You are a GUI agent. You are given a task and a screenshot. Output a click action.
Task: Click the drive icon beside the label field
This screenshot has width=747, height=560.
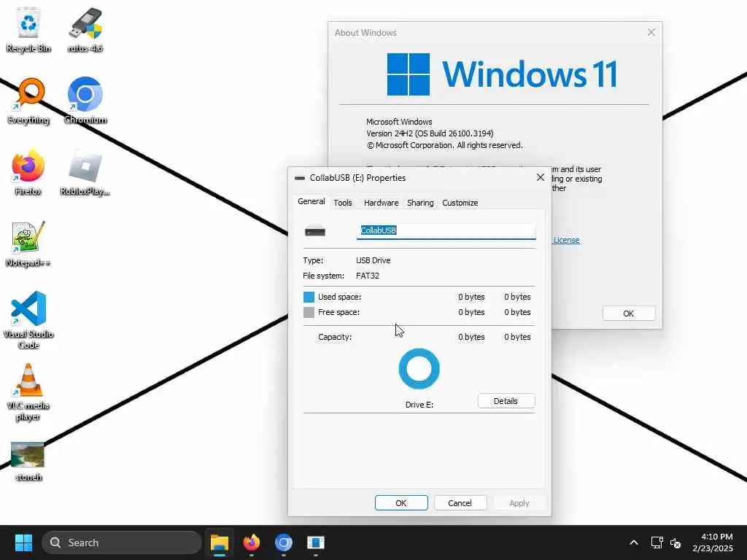click(315, 232)
